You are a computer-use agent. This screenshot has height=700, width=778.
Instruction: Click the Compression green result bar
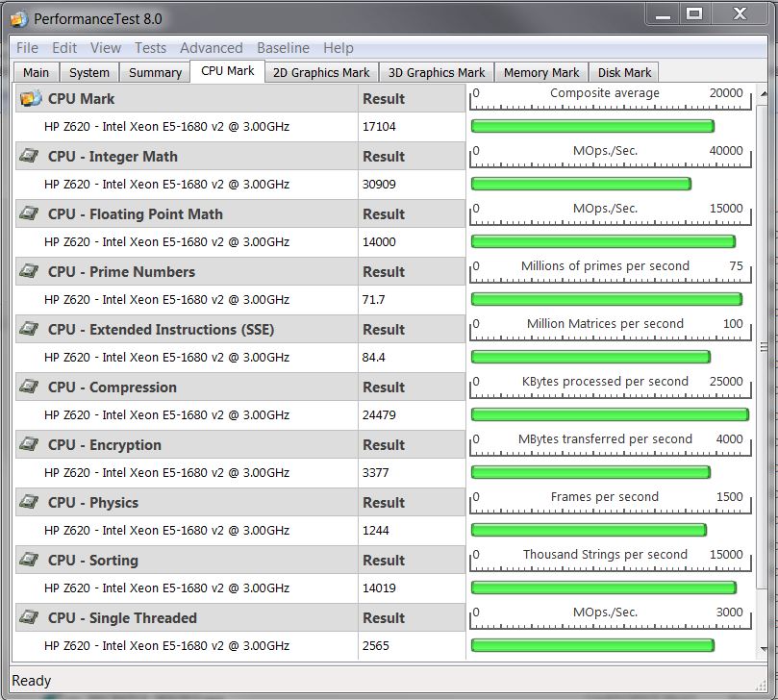tap(610, 414)
